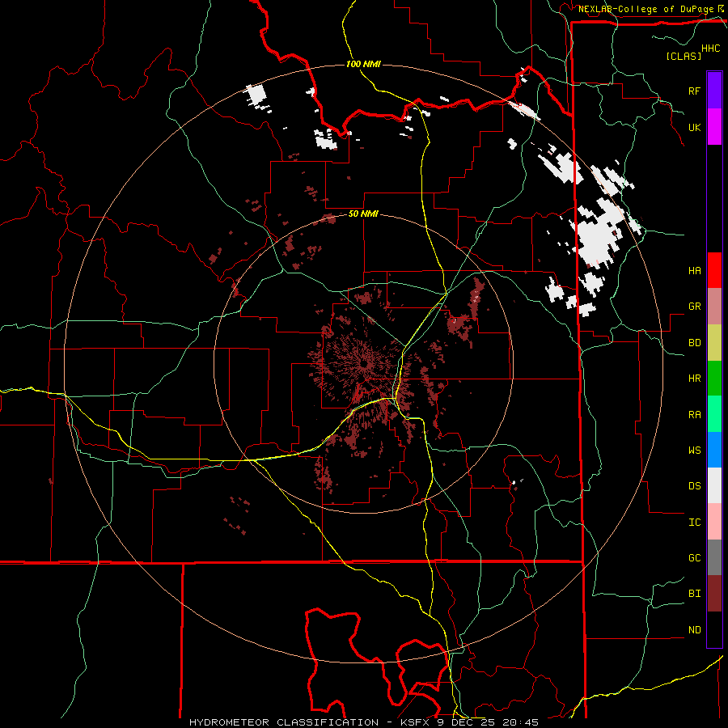Click the 9 DEC 25 date text

[464, 722]
